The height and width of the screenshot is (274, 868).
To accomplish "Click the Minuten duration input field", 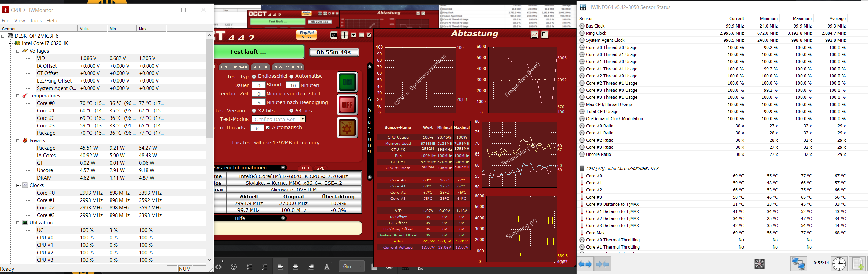I will (292, 85).
